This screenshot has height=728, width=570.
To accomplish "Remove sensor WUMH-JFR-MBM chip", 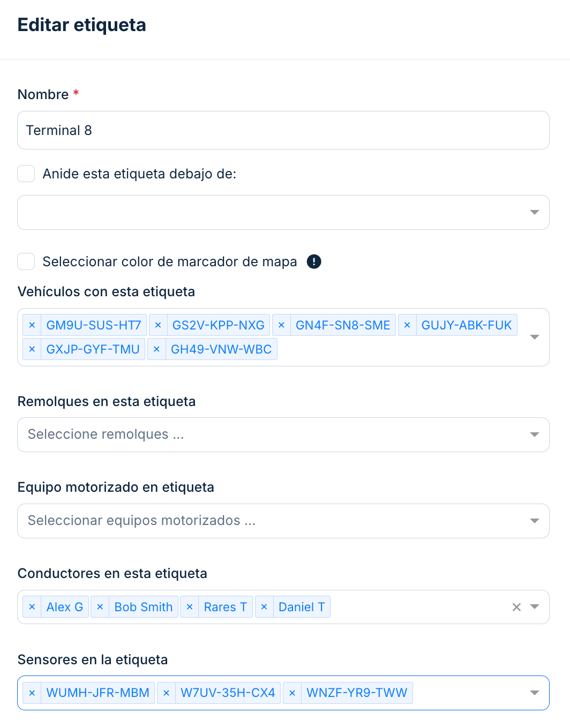I will [32, 693].
